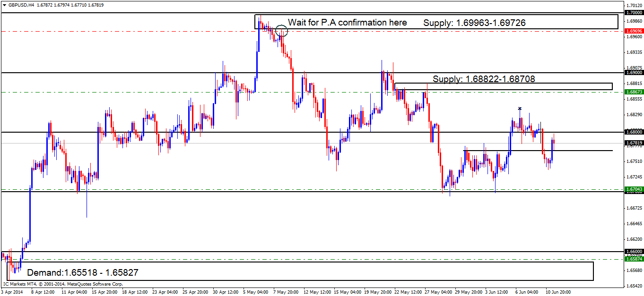
Task: Select the 'Supply: 1.69963-1.69726' text label
Action: (x=474, y=23)
